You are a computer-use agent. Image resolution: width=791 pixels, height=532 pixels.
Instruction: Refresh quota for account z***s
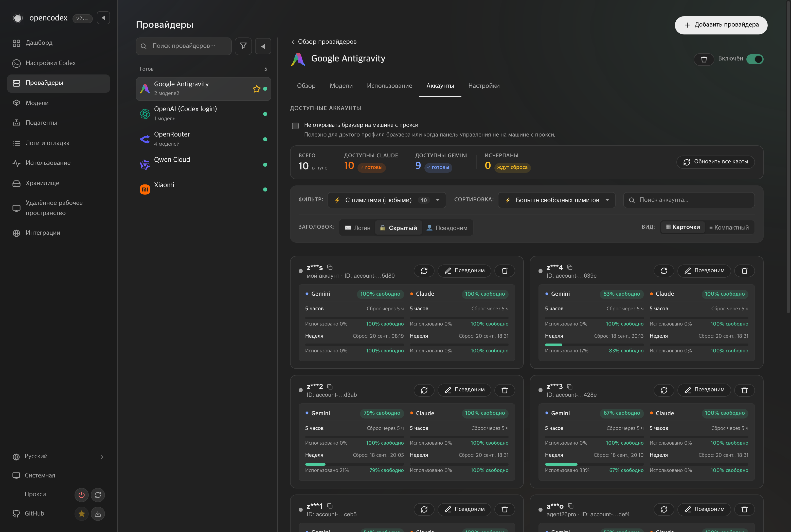coord(424,271)
